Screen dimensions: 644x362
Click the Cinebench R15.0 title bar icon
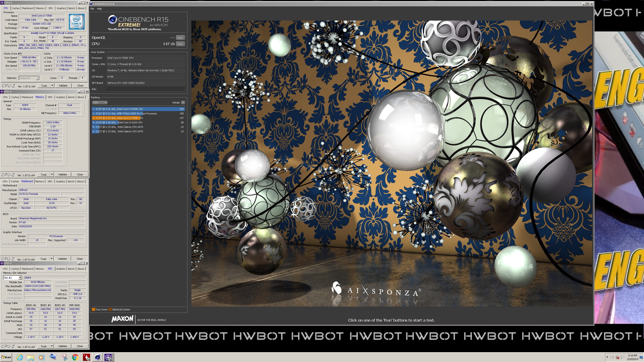[x=91, y=4]
